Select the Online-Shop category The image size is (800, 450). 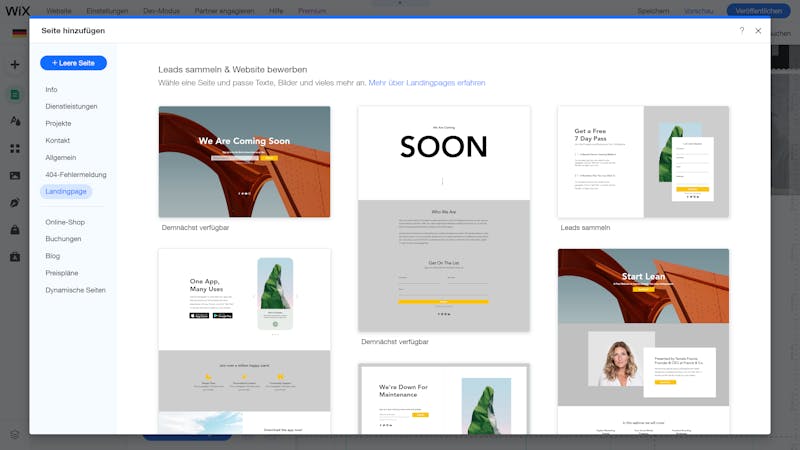click(x=65, y=222)
